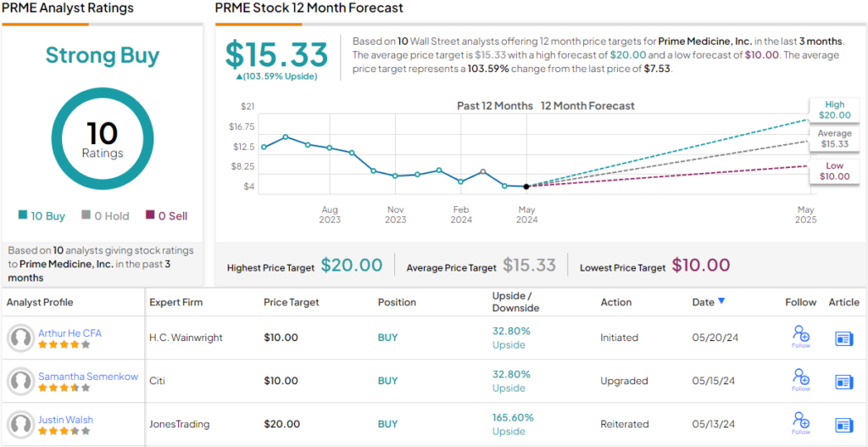Open Justin Walsh profile link
The height and width of the screenshot is (447, 868).
[65, 420]
